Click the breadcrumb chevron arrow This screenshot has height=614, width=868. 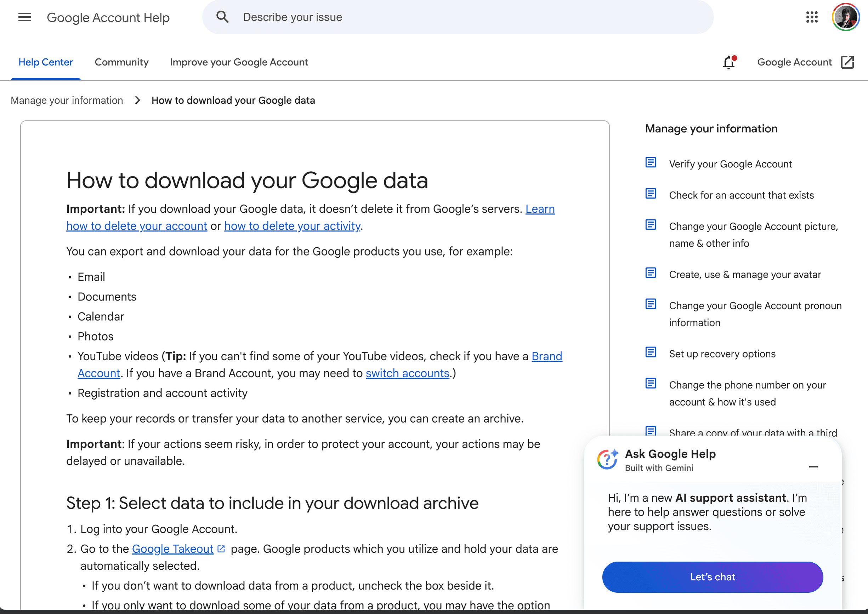point(137,100)
